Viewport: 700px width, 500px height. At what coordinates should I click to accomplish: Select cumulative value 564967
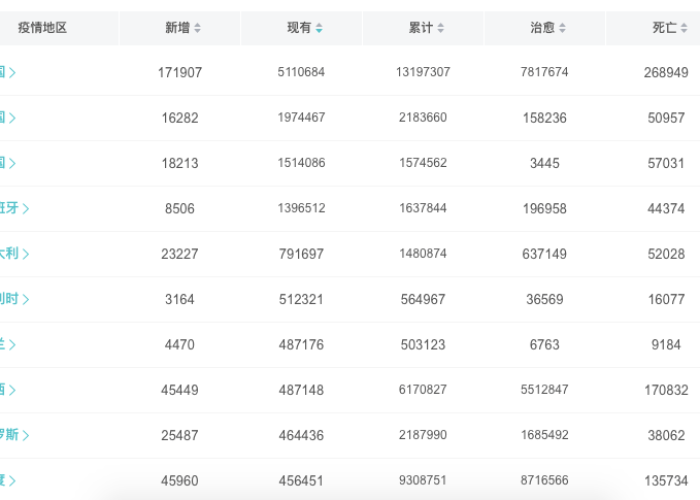point(423,299)
